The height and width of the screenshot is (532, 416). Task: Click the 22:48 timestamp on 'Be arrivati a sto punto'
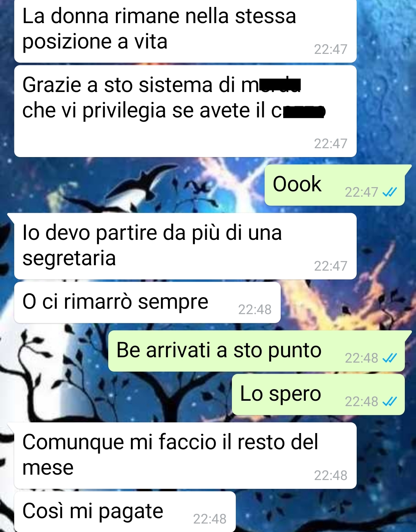[361, 358]
